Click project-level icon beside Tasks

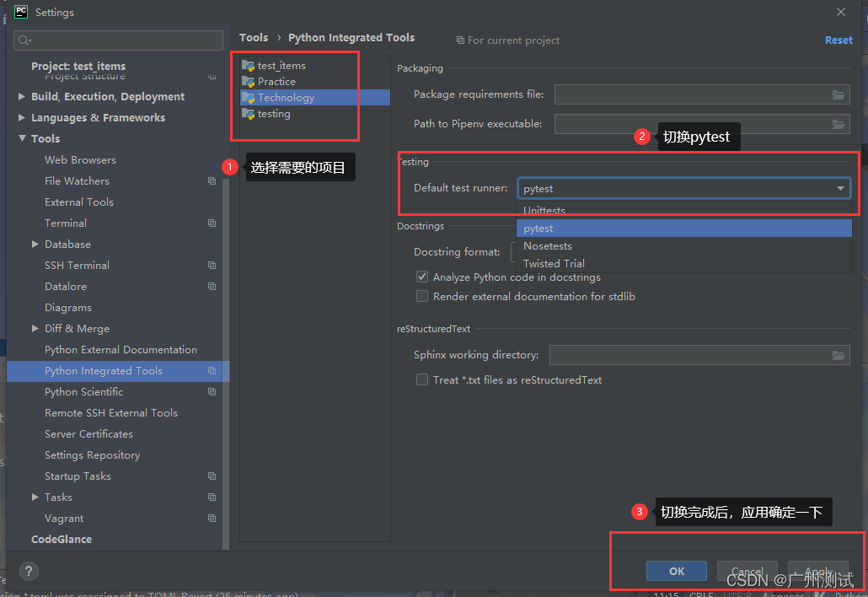pos(212,497)
